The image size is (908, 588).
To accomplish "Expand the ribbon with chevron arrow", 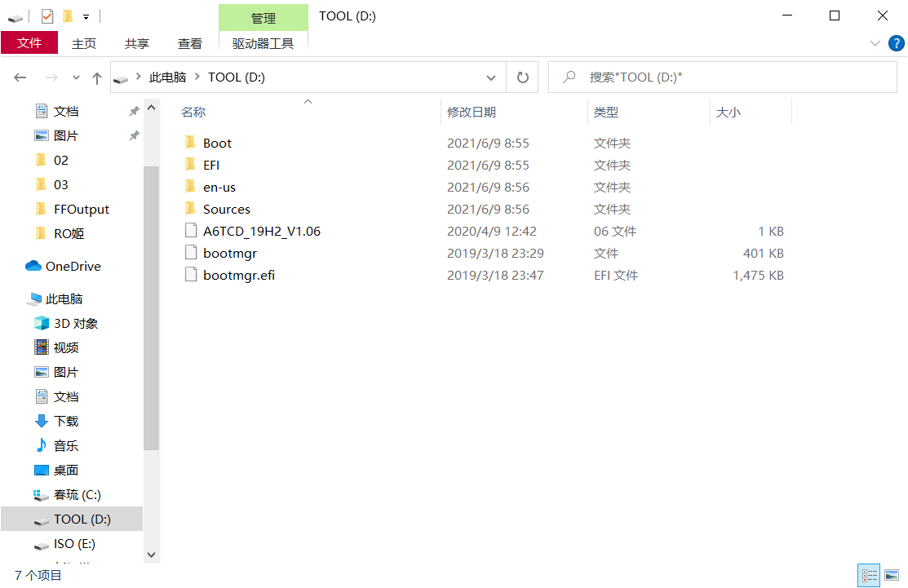I will [875, 43].
